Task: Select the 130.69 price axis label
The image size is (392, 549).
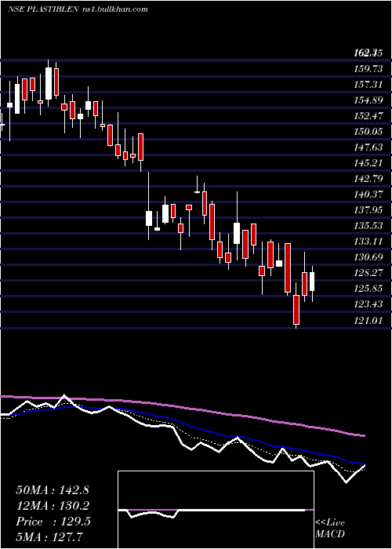Action: (x=368, y=256)
